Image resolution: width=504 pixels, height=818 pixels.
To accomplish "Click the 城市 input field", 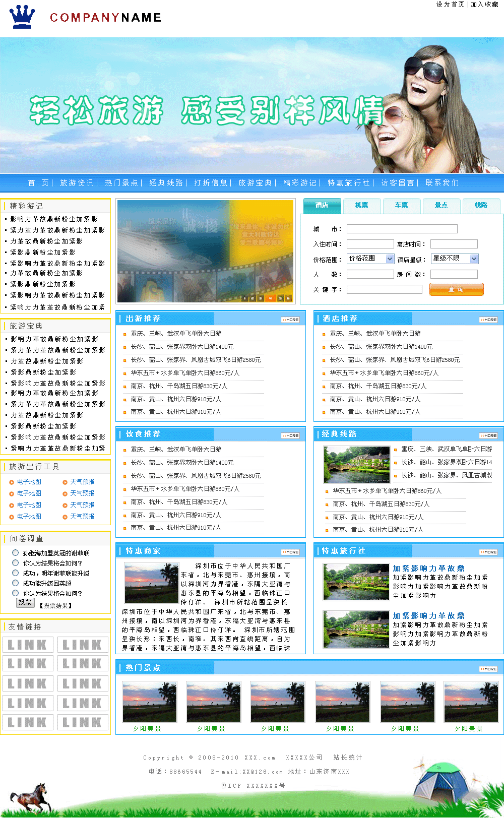I will [402, 229].
